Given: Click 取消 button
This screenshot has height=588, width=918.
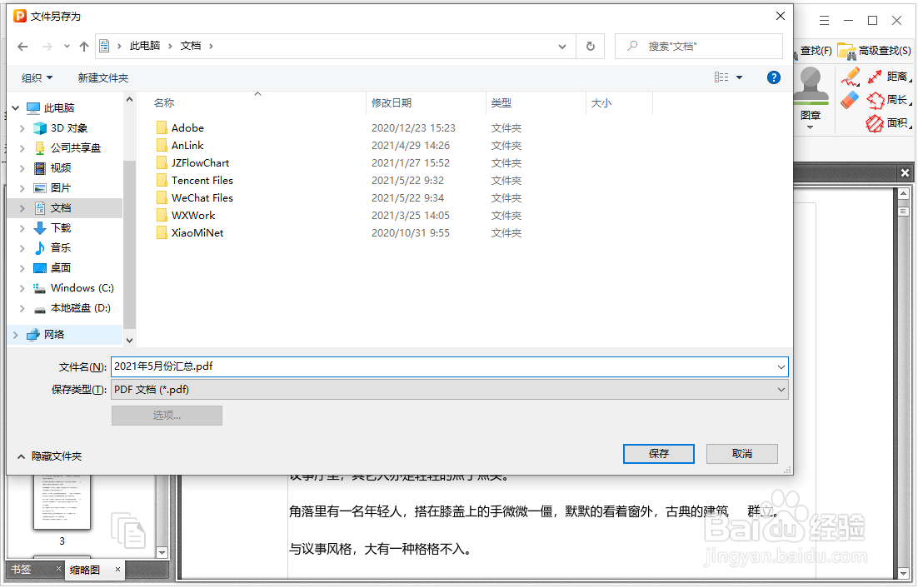Looking at the screenshot, I should coord(741,453).
